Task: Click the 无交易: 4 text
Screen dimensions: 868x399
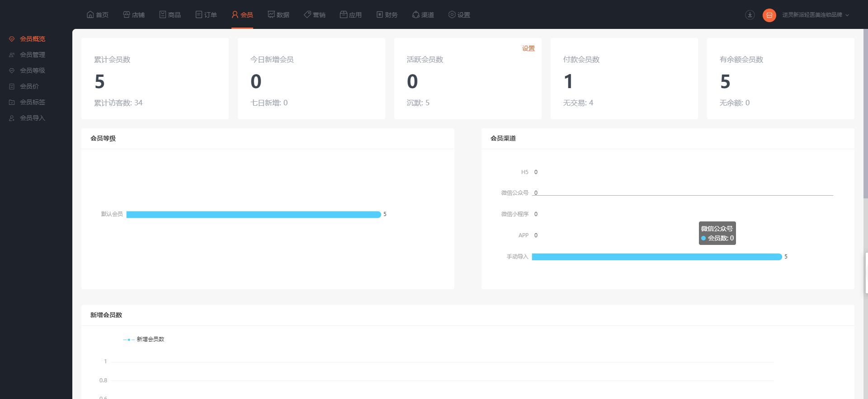Action: pyautogui.click(x=578, y=103)
